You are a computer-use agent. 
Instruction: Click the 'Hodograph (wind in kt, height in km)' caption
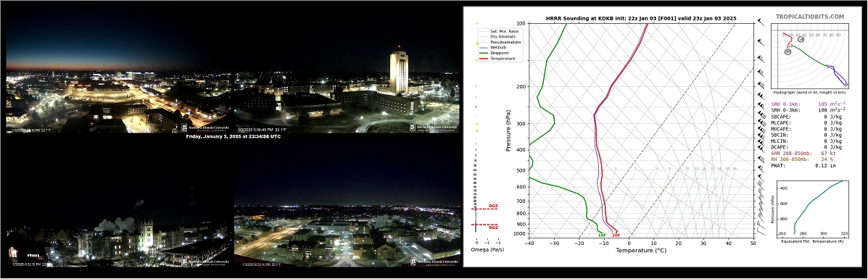(x=810, y=93)
